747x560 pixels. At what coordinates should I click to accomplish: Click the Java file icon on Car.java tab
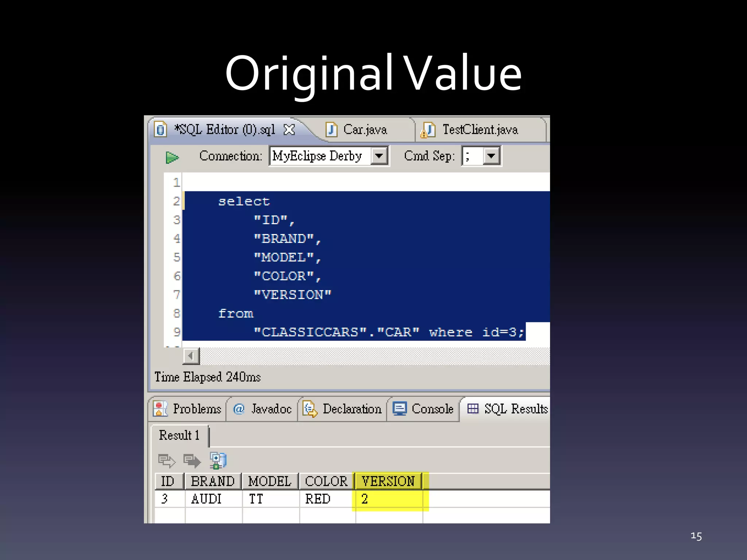tap(331, 129)
